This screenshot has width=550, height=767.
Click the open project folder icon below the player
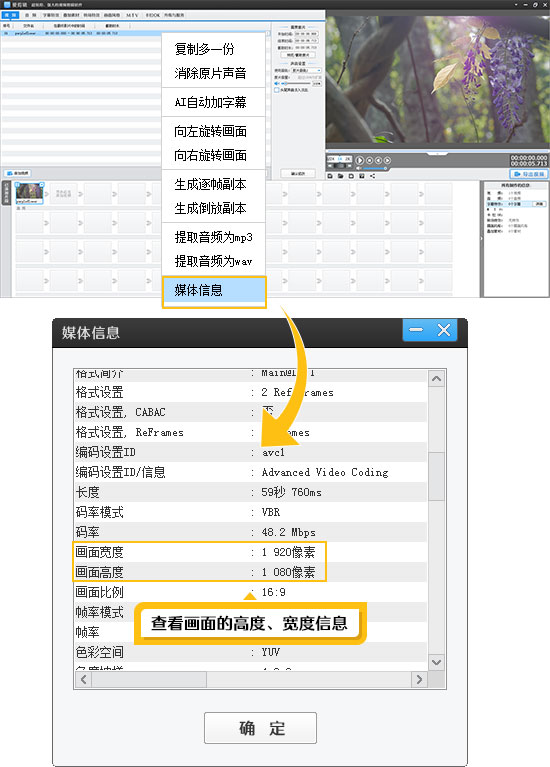tap(341, 176)
